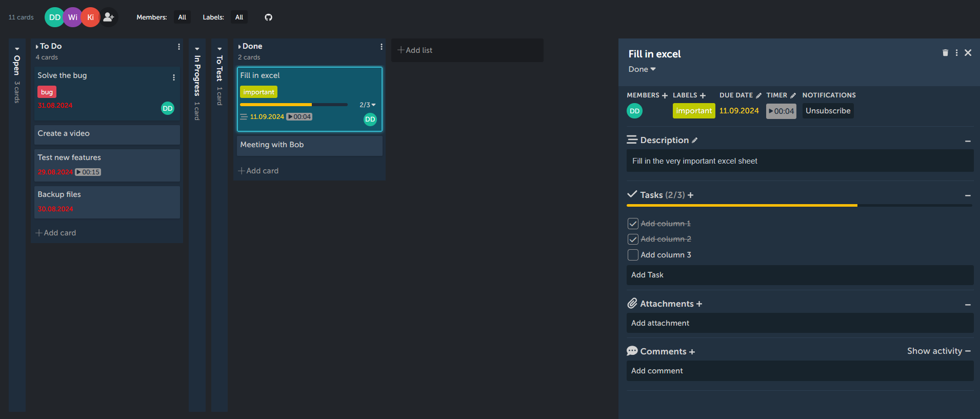Select the DD member avatar in header

coord(54,17)
